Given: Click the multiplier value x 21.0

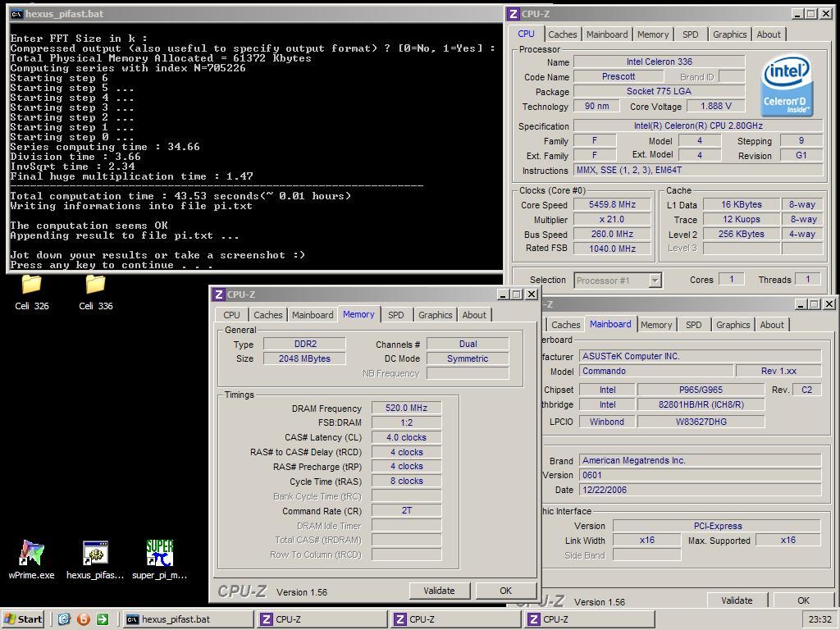Looking at the screenshot, I should click(612, 219).
